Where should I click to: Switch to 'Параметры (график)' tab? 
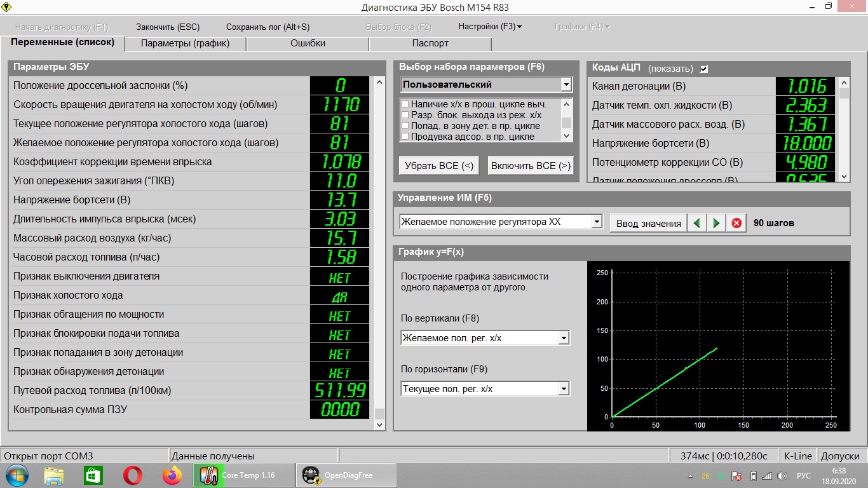[x=185, y=43]
